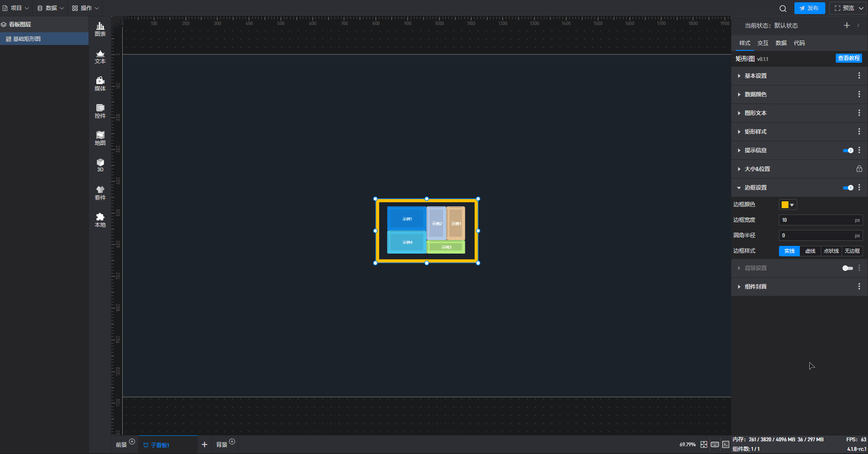Collapse the 边框设置 section
This screenshot has height=454, width=868.
coord(755,188)
